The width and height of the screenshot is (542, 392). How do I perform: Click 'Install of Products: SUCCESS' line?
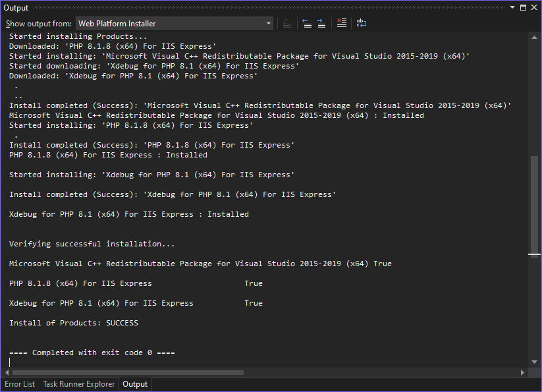coord(74,323)
